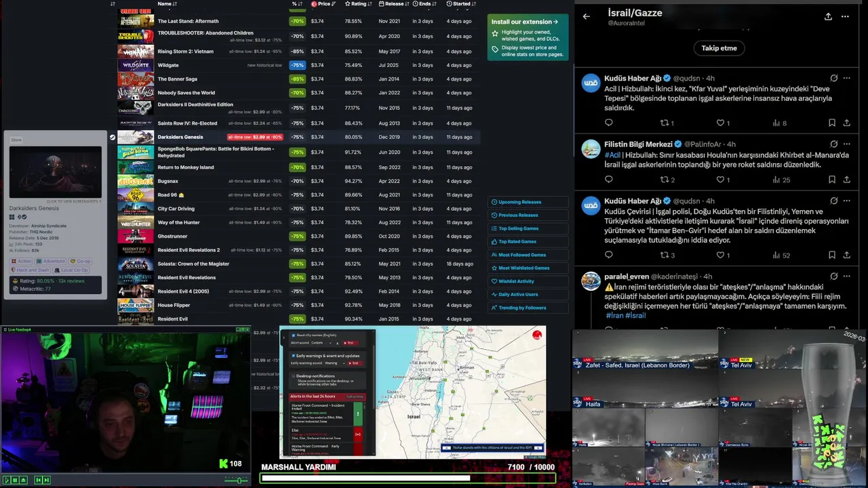Open Most Wishlisted Games sidebar item

[528, 268]
